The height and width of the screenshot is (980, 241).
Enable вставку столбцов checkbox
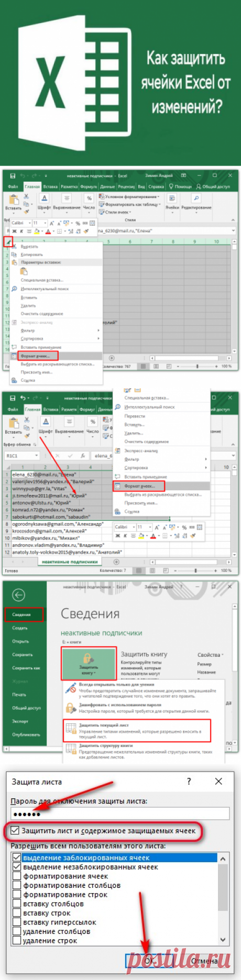pyautogui.click(x=17, y=904)
